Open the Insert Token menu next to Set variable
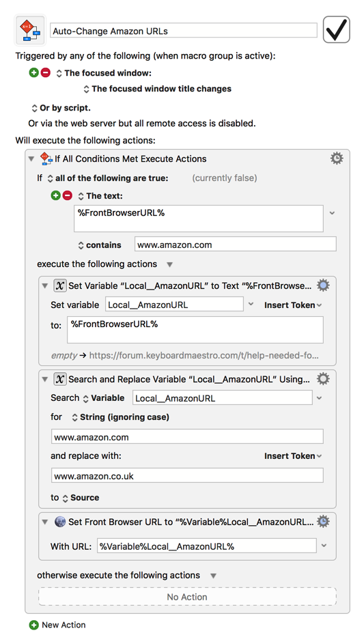The height and width of the screenshot is (644, 364). (x=293, y=305)
